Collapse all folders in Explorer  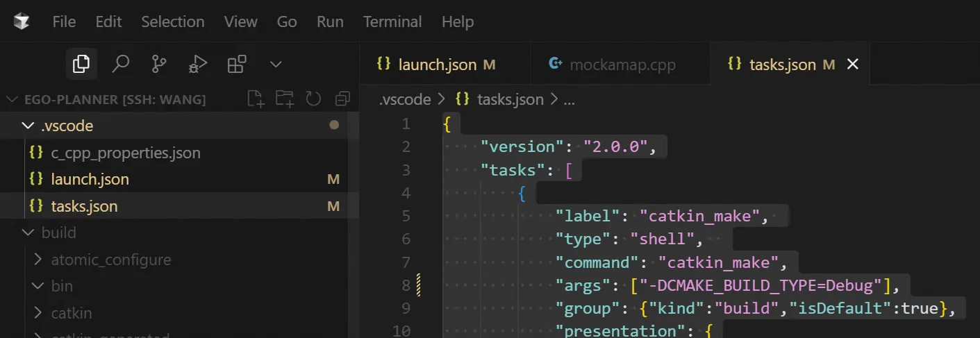click(x=342, y=99)
